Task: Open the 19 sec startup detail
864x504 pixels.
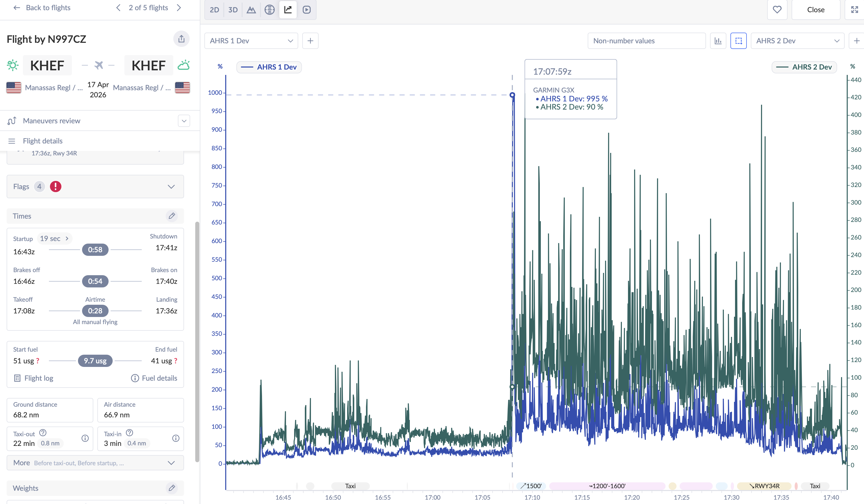Action: (54, 239)
